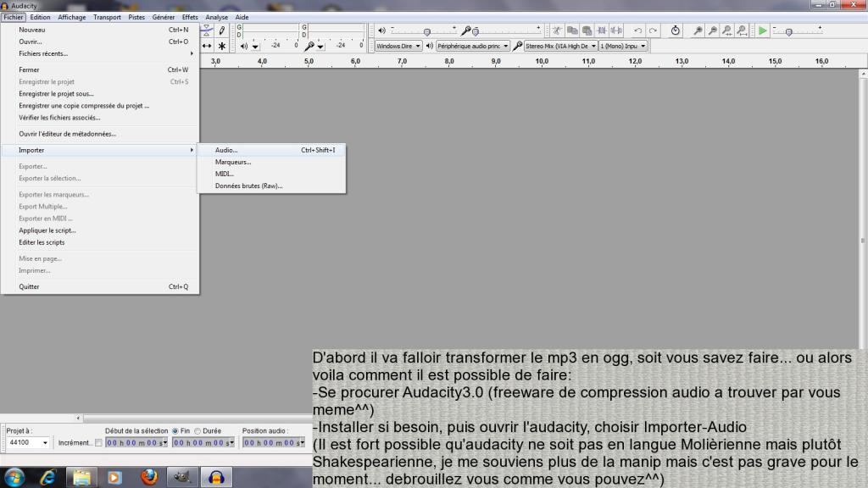Switch to Audacity taskbar button
Screen dimensions: 868x488
tap(216, 477)
